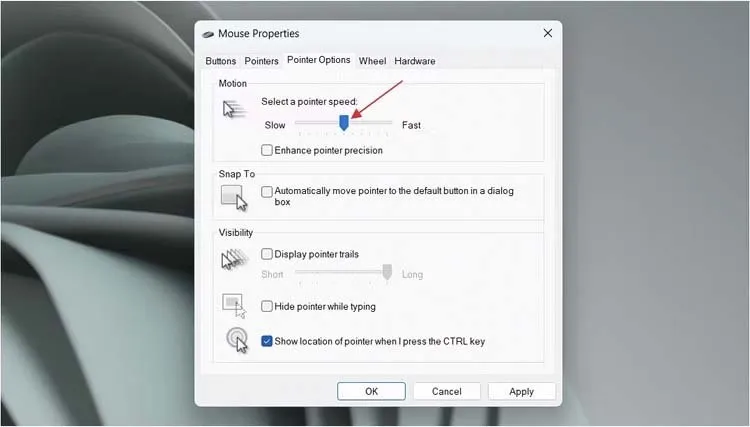Check Hide pointer while typing

(267, 306)
